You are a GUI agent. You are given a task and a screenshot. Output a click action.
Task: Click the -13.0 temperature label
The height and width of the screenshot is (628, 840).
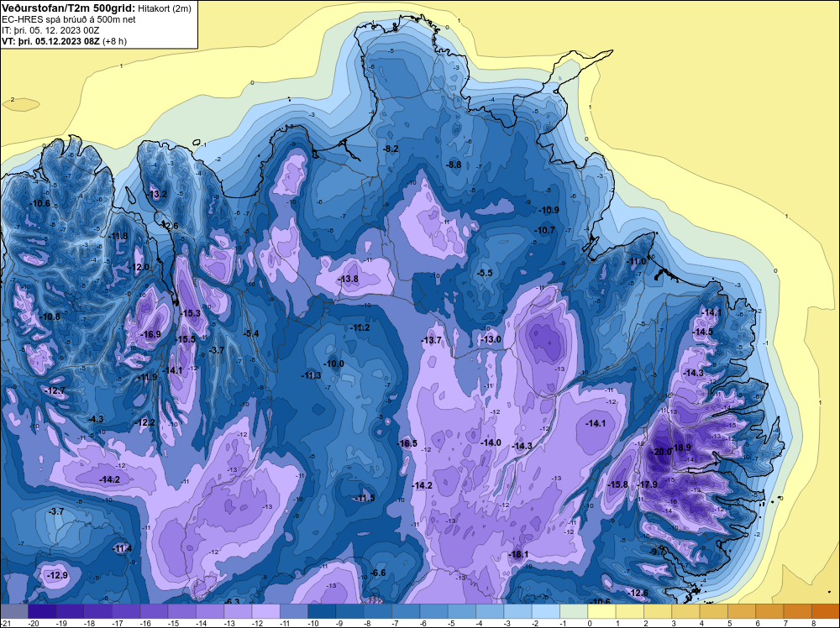point(491,339)
